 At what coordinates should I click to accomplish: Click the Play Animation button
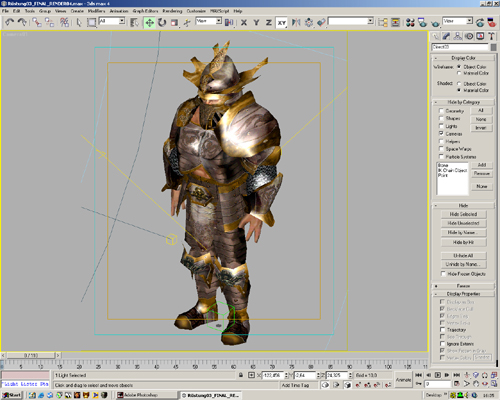[x=438, y=375]
